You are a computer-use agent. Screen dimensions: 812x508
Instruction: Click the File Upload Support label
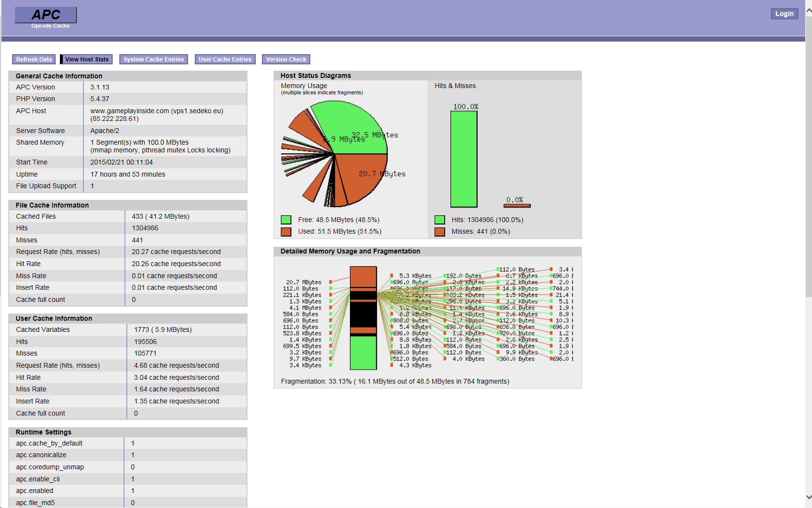(46, 186)
